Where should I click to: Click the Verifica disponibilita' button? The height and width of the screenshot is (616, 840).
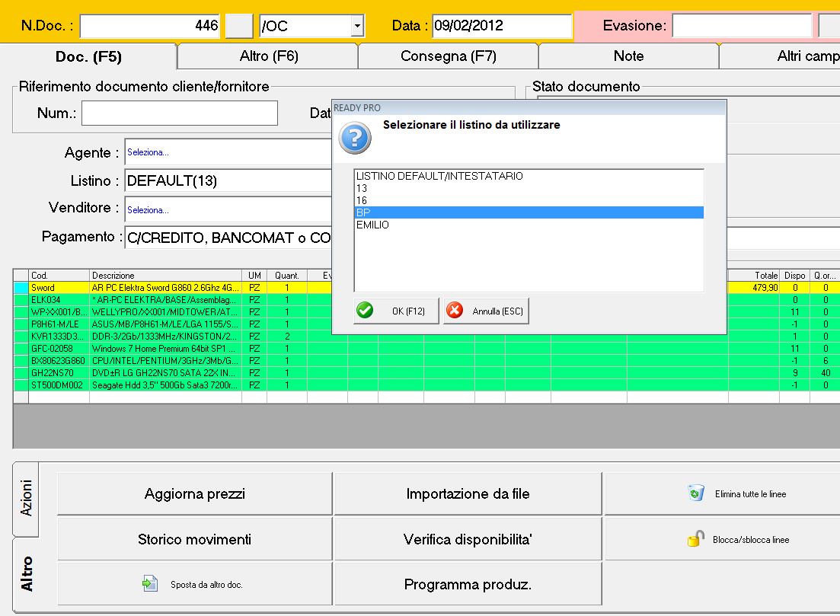pyautogui.click(x=468, y=539)
